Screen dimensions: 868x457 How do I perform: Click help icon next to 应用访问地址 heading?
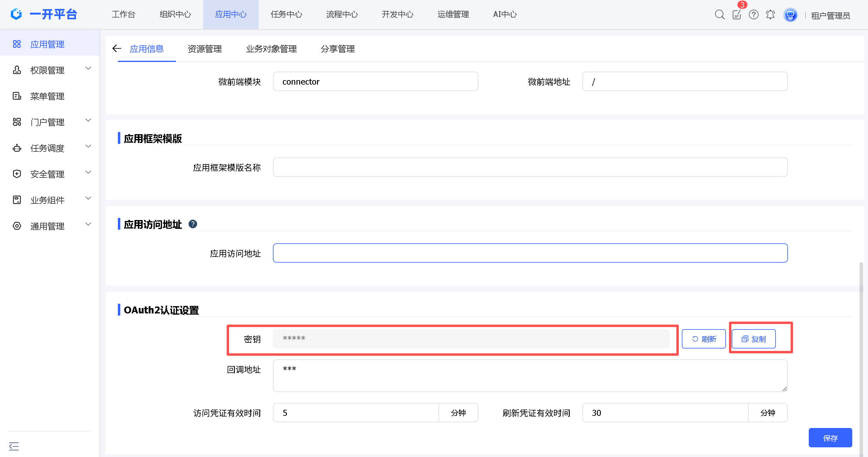click(193, 224)
